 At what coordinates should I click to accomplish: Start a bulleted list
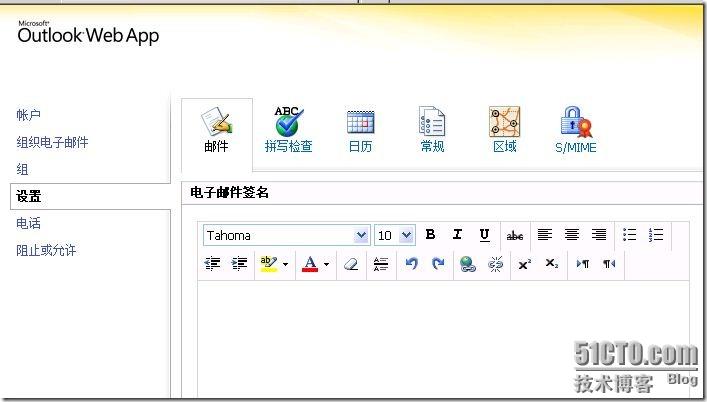pos(629,235)
